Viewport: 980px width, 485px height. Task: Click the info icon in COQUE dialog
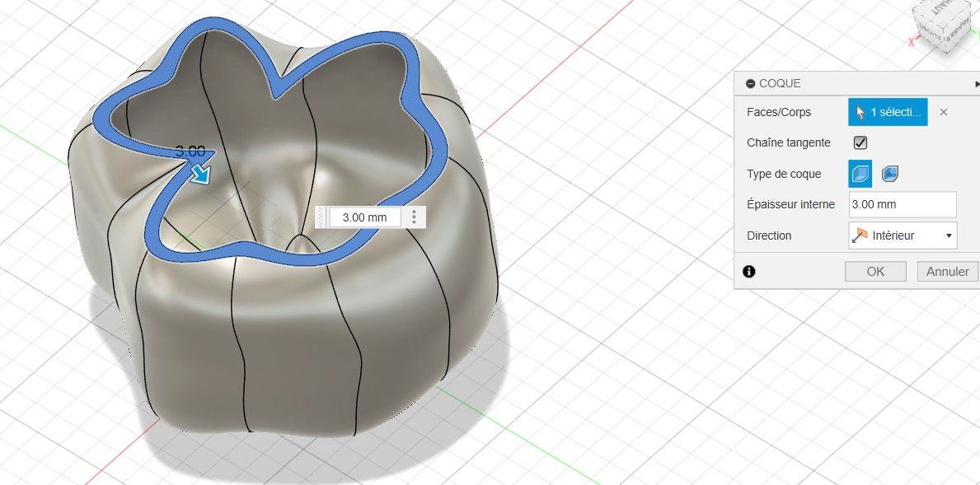click(x=748, y=271)
